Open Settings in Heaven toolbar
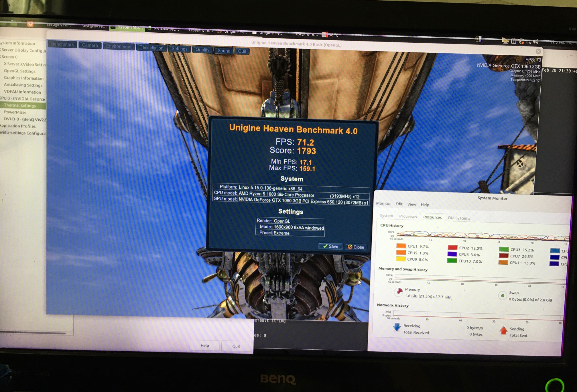The width and height of the screenshot is (577, 392). (x=180, y=49)
